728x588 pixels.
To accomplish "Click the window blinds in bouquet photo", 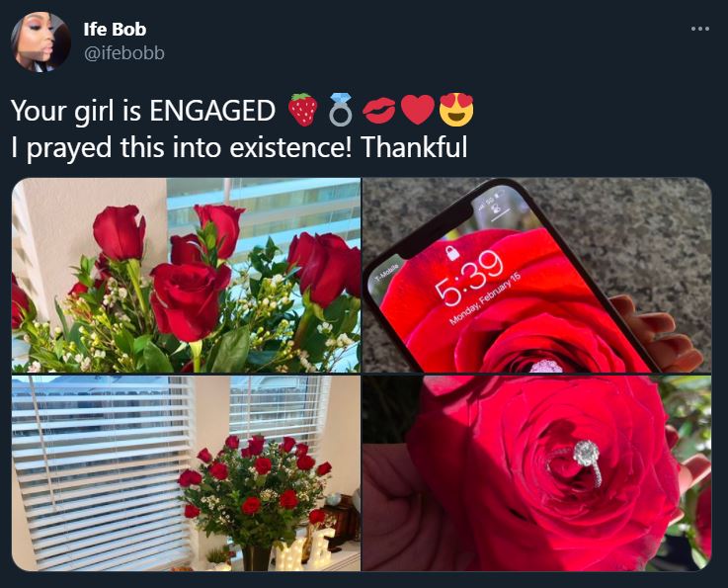I will [100, 473].
